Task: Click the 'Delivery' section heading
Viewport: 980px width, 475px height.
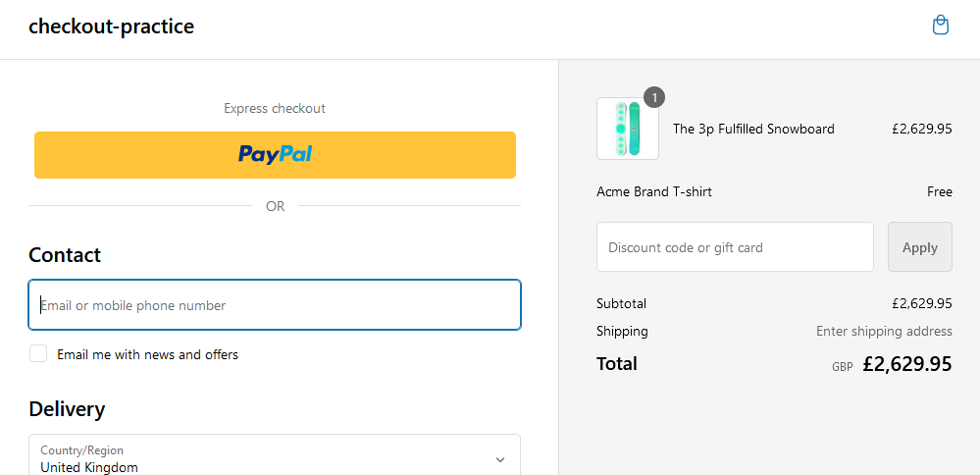Action: (x=67, y=409)
